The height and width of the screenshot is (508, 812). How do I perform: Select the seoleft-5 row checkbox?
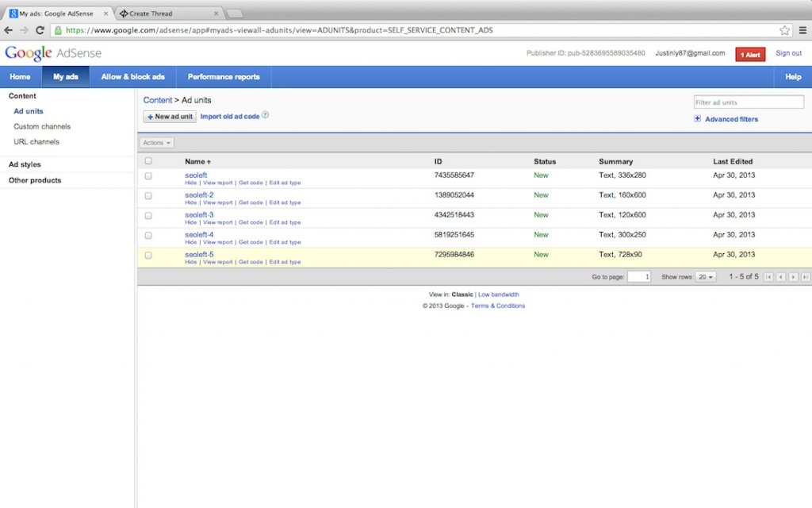[x=148, y=256]
